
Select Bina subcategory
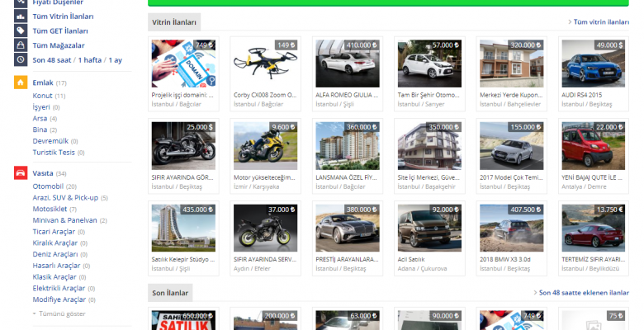40,130
